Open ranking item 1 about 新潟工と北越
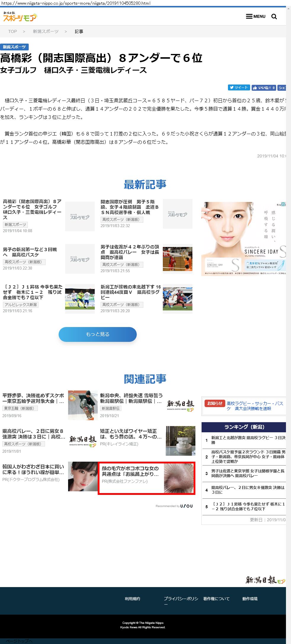Screen dimensions: 291x644 coord(248,440)
